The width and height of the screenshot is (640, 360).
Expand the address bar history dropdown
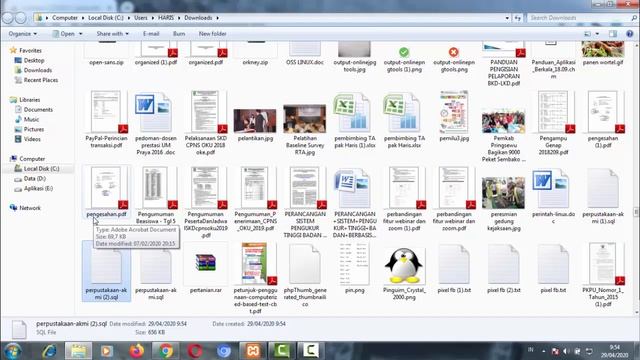tap(507, 18)
